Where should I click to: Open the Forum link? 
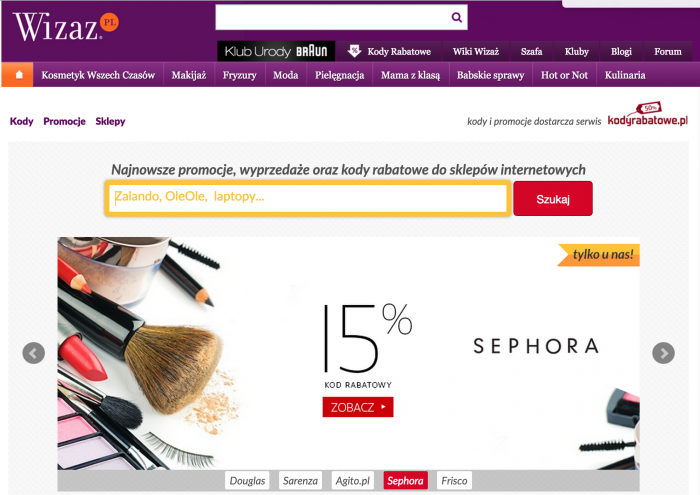[668, 51]
